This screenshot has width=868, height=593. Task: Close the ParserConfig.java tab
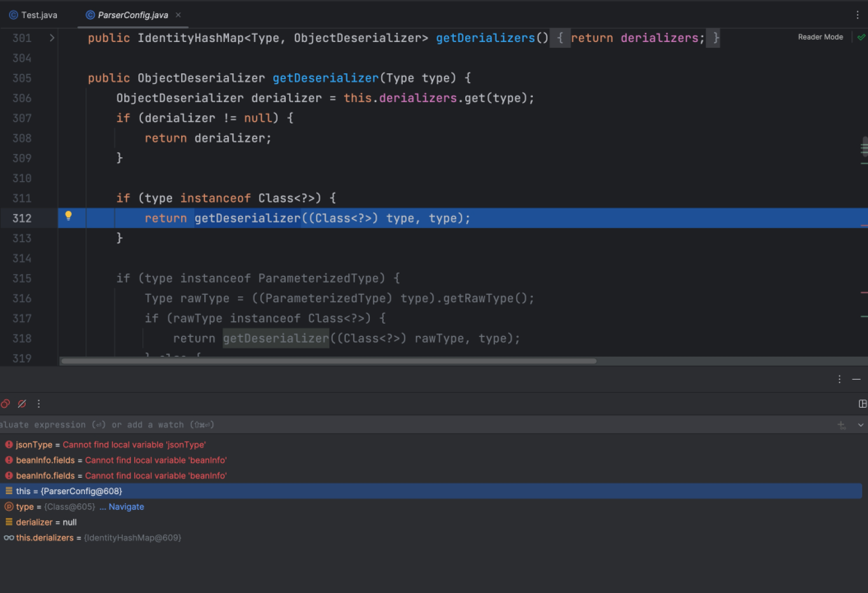click(x=178, y=15)
